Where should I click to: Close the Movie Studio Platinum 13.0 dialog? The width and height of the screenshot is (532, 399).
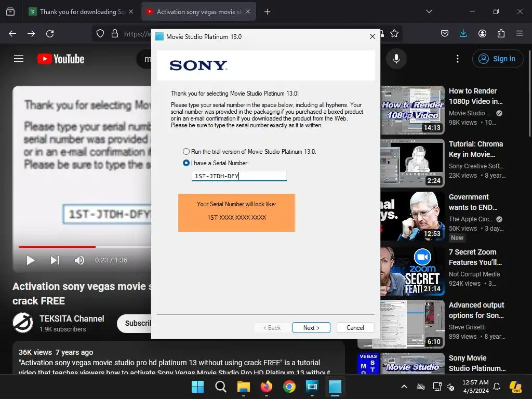(372, 36)
